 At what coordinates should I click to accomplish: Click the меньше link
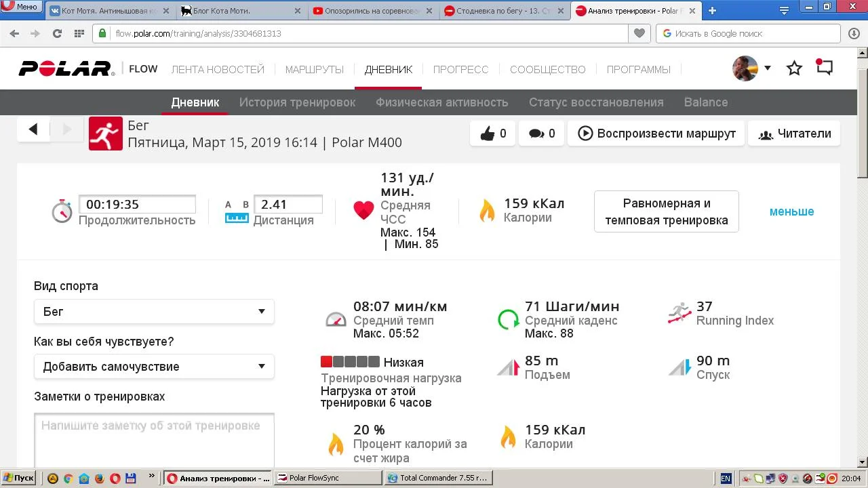pyautogui.click(x=791, y=211)
